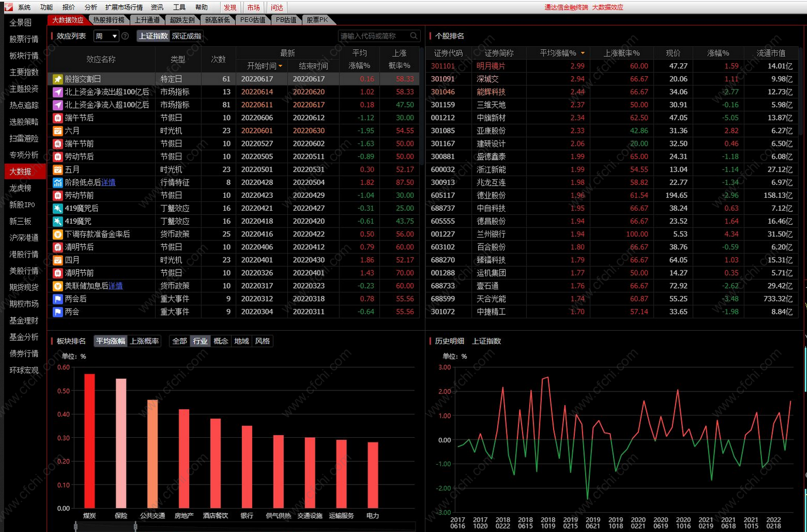Click the icon of 劳动节后 row
This screenshot has height=532, width=807.
[57, 156]
